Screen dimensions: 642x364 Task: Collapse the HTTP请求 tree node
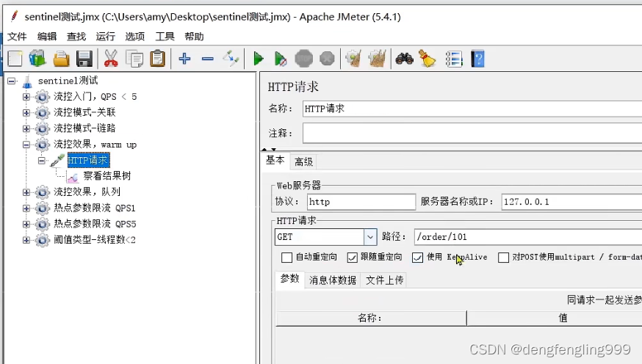tap(42, 160)
